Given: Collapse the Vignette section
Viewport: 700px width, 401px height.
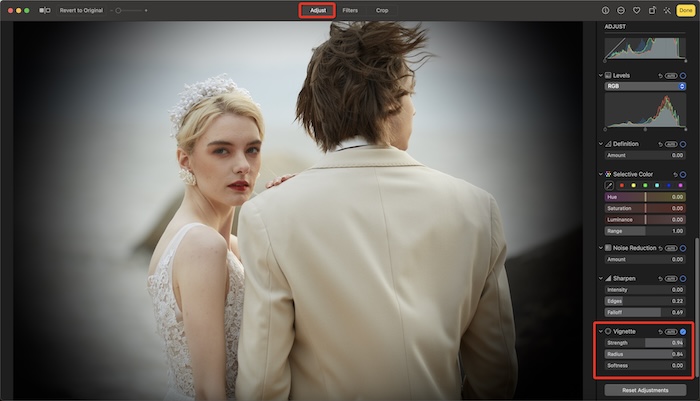Looking at the screenshot, I should [601, 331].
